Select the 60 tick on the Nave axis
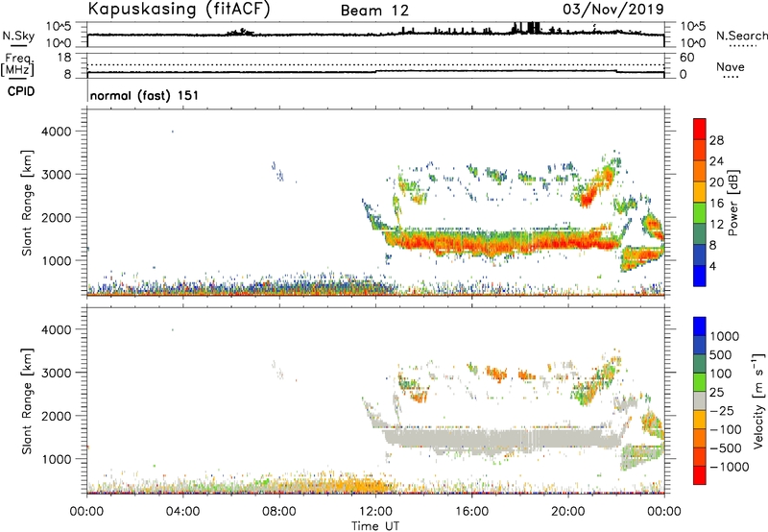Image resolution: width=768 pixels, height=532 pixels. [x=686, y=58]
